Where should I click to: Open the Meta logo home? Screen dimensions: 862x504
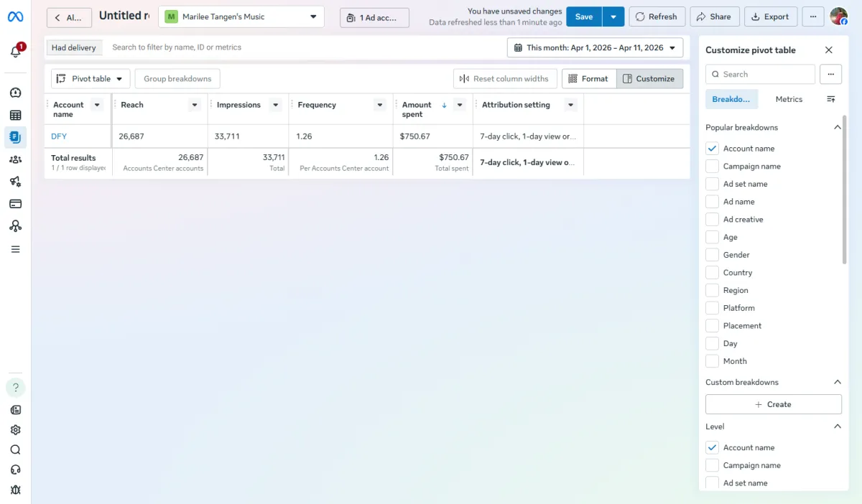click(x=15, y=17)
